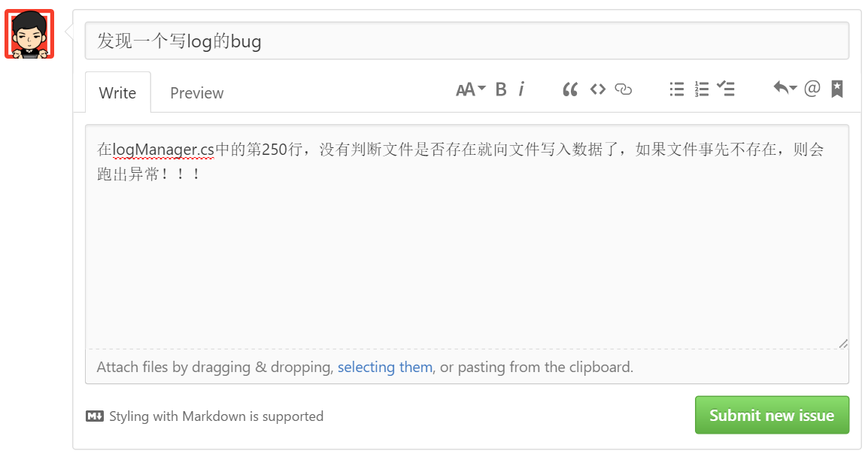868x457 pixels.
Task: Switch to the Preview tab
Action: click(x=197, y=93)
